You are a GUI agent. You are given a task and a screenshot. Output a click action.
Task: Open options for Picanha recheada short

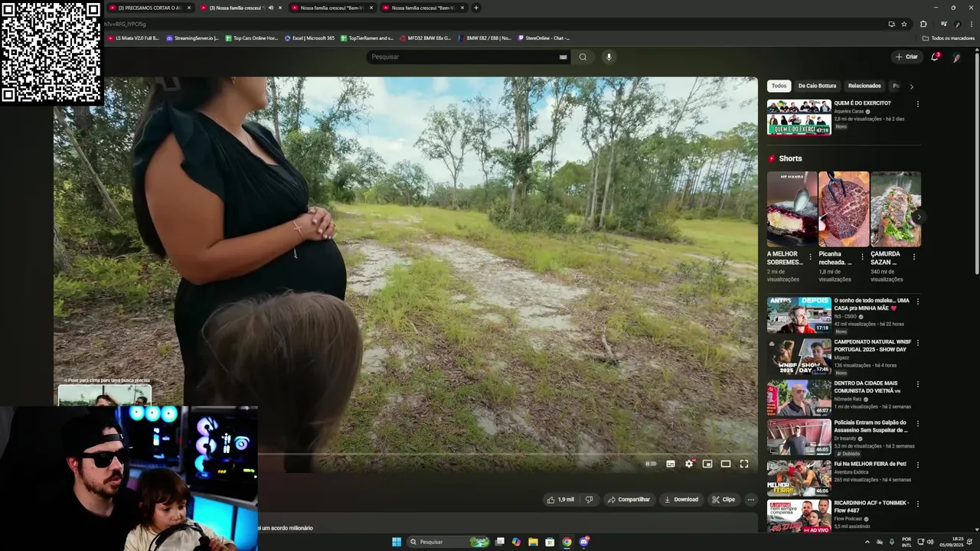coord(862,257)
